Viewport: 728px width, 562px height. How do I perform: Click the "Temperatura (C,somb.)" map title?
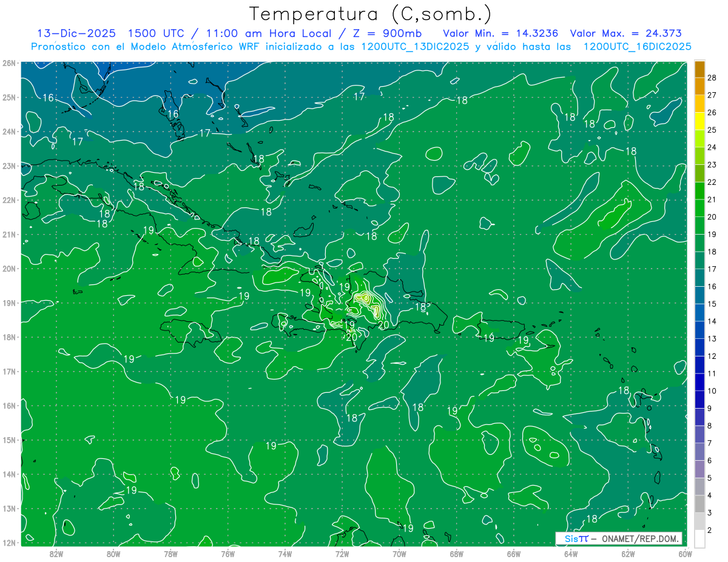(x=371, y=14)
